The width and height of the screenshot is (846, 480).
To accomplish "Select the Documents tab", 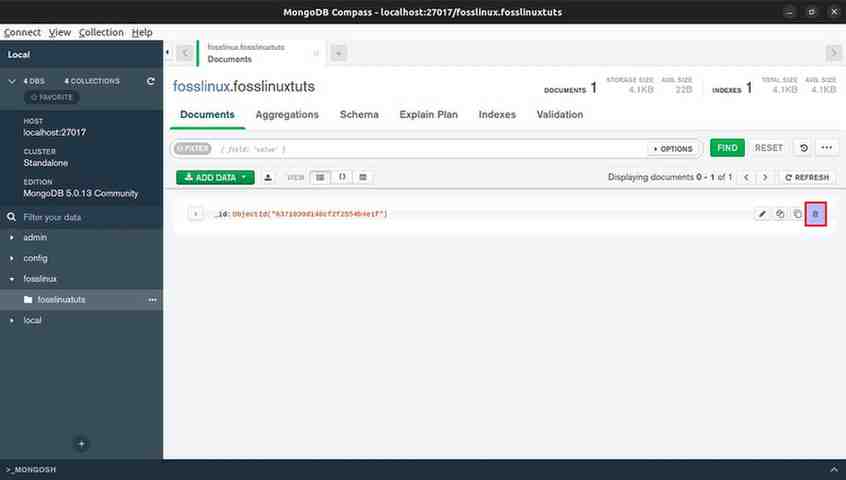I will click(207, 115).
